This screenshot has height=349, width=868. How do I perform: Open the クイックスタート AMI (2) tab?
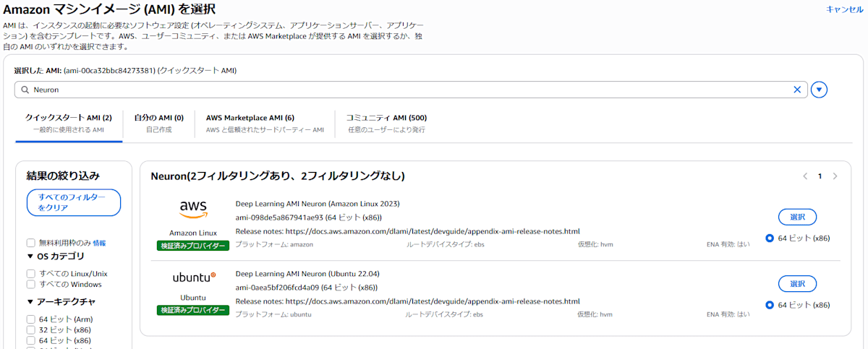coord(69,123)
